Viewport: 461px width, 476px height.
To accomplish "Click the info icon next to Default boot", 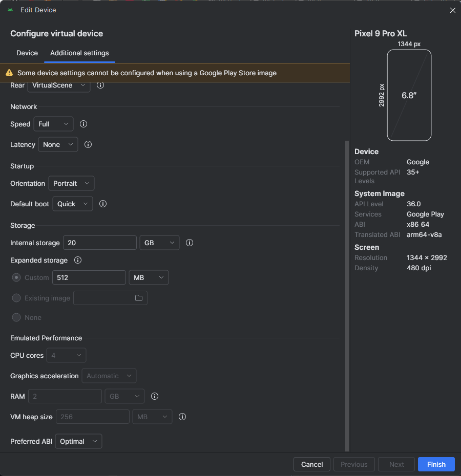I will [x=103, y=204].
